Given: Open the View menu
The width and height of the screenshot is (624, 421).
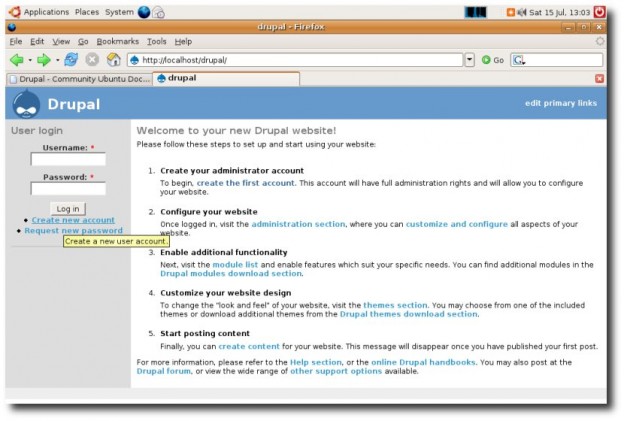Looking at the screenshot, I should coord(61,41).
